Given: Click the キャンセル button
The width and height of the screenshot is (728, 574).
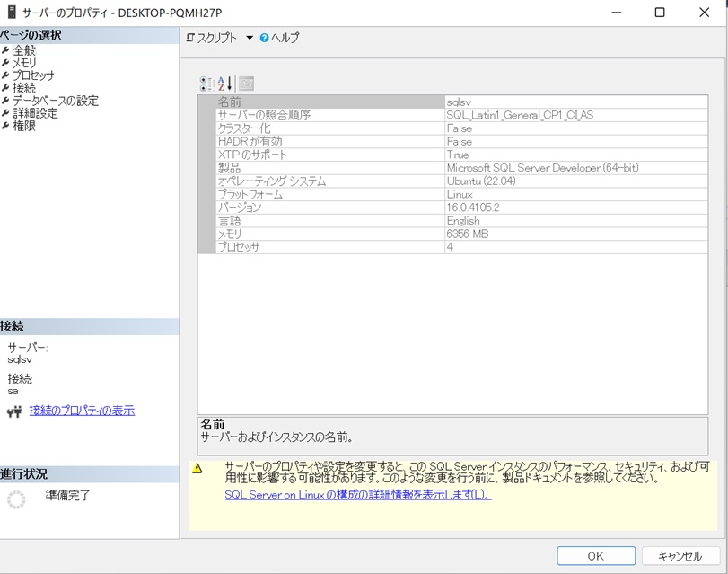Looking at the screenshot, I should click(680, 556).
